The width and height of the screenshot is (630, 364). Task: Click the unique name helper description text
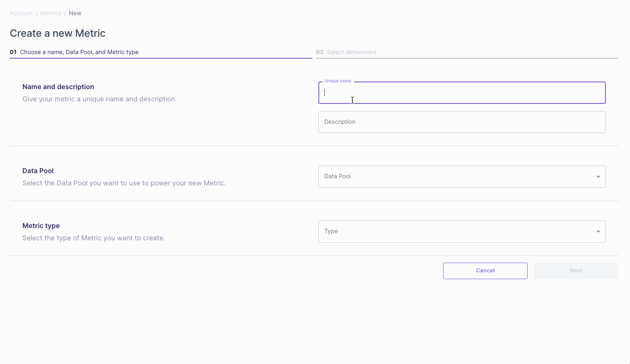coord(99,99)
